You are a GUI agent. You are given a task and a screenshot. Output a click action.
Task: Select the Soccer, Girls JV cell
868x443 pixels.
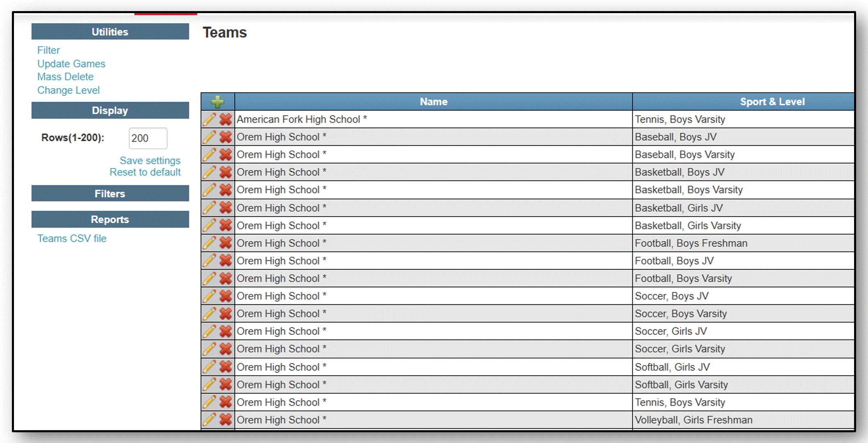743,331
